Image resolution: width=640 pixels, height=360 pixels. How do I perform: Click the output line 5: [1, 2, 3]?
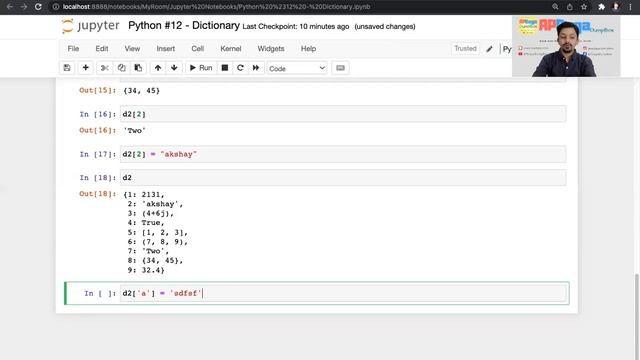click(x=158, y=232)
